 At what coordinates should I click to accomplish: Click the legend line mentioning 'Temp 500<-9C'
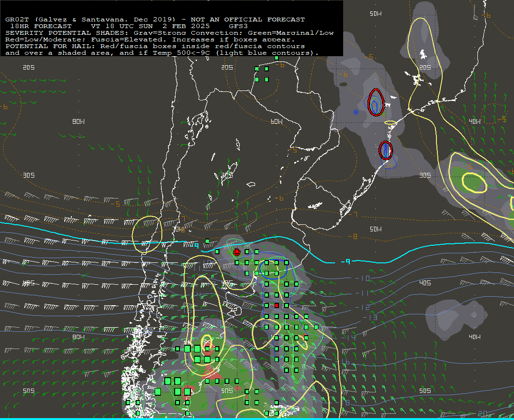click(x=162, y=53)
